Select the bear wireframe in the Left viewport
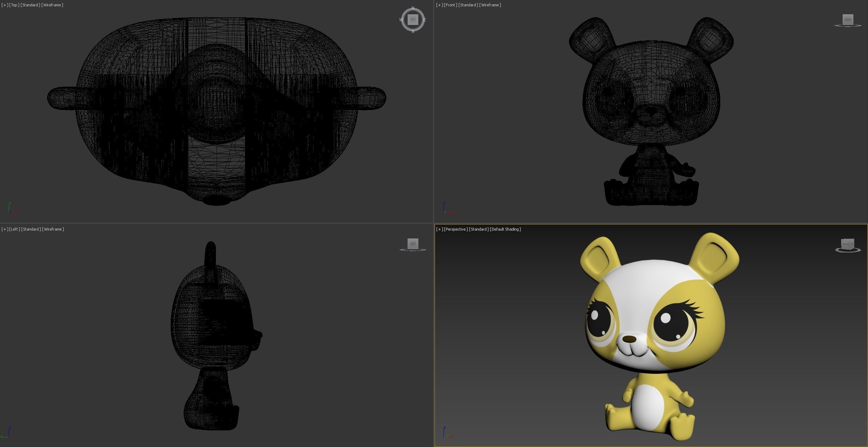868x447 pixels. point(216,336)
